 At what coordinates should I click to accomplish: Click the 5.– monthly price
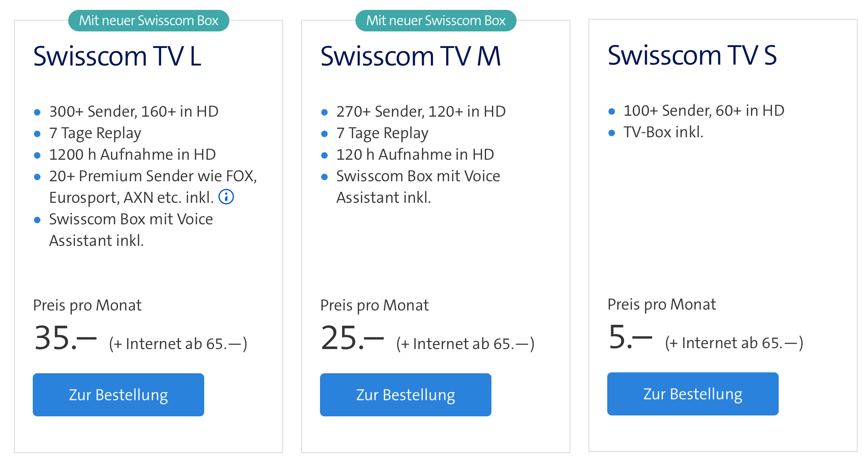[x=630, y=337]
